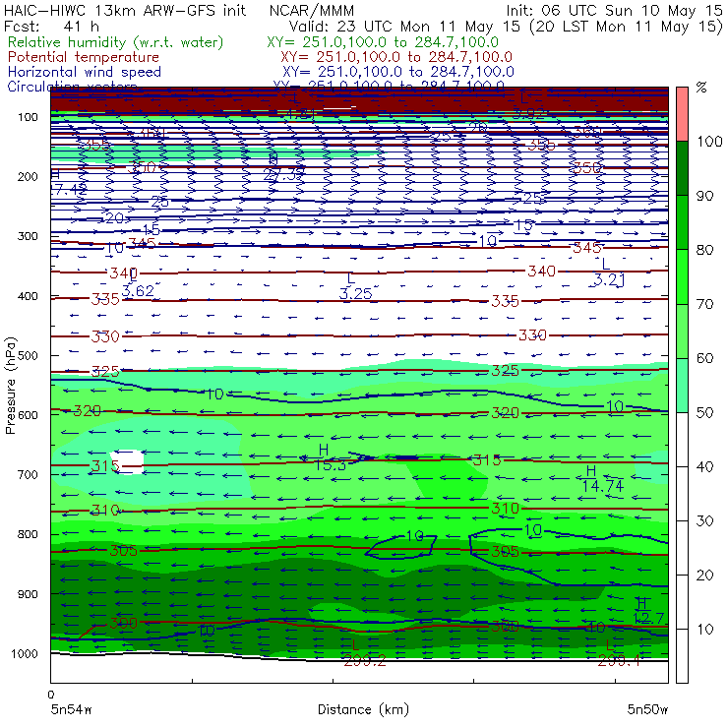Click the '400' pressure axis tick label
The image size is (728, 728).
point(28,296)
